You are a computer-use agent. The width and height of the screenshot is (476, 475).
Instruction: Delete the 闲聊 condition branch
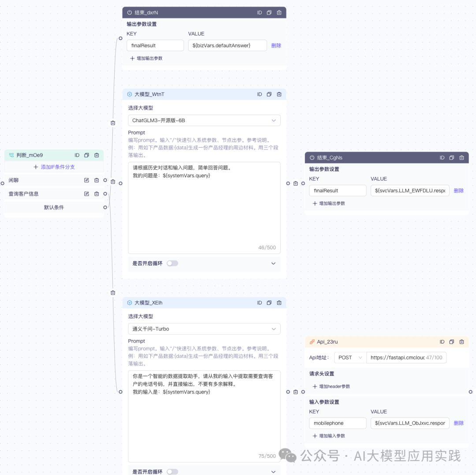click(97, 180)
